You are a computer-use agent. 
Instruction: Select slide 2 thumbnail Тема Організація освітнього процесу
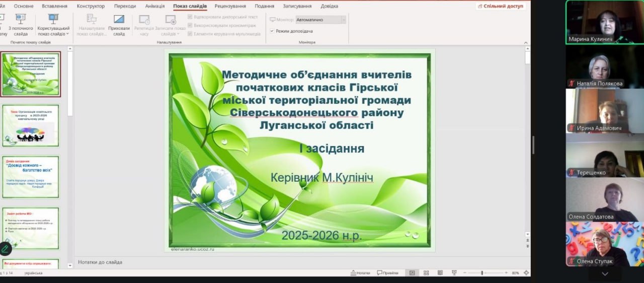coord(31,125)
